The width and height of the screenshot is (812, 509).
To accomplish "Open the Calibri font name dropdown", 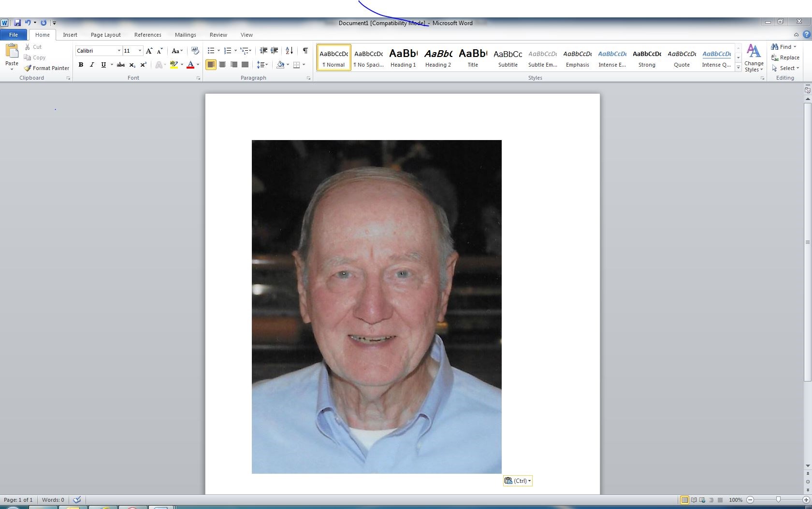I will click(119, 51).
